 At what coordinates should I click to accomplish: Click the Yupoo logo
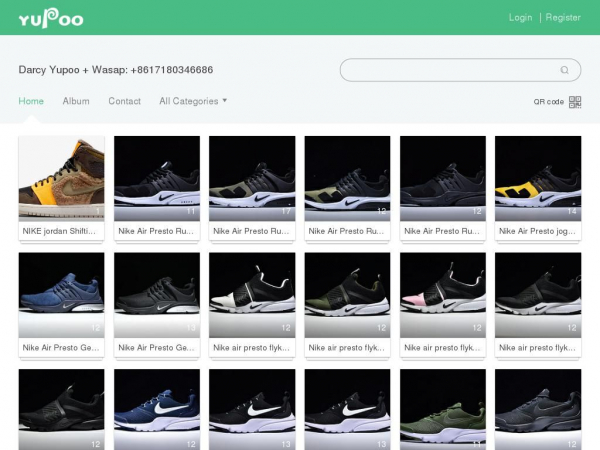51,18
